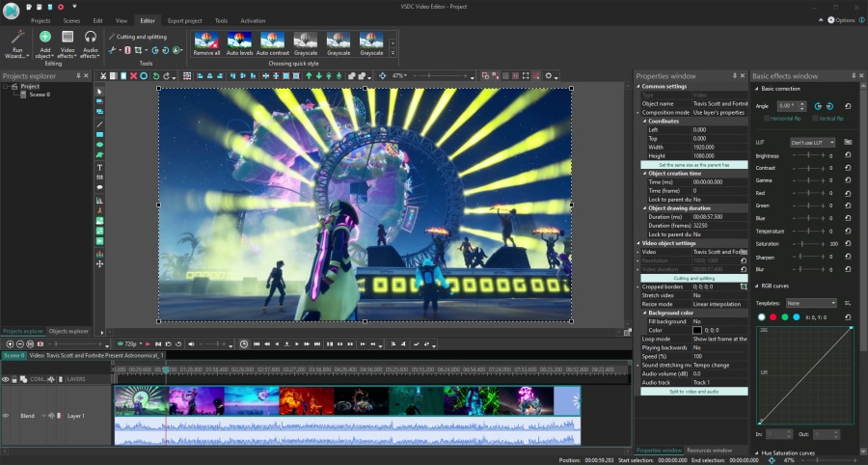868x465 pixels.
Task: Click Cutting and splitting in Tools ribbon
Action: pos(137,37)
